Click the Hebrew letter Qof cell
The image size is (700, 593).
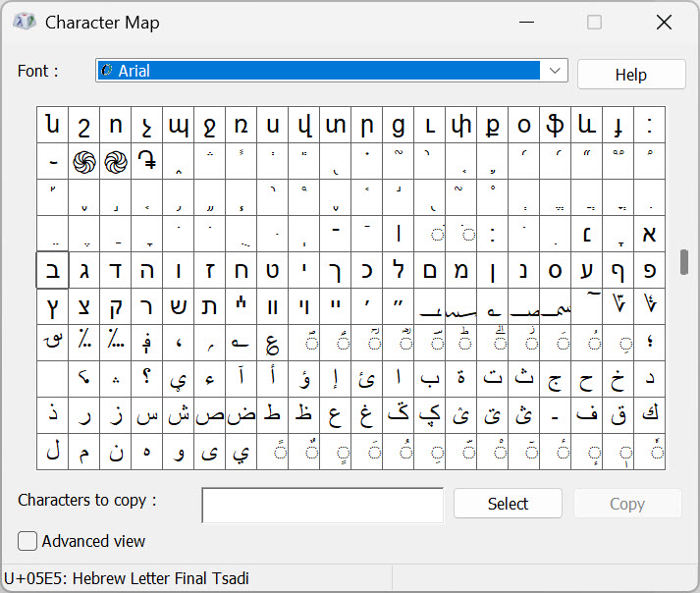click(116, 306)
